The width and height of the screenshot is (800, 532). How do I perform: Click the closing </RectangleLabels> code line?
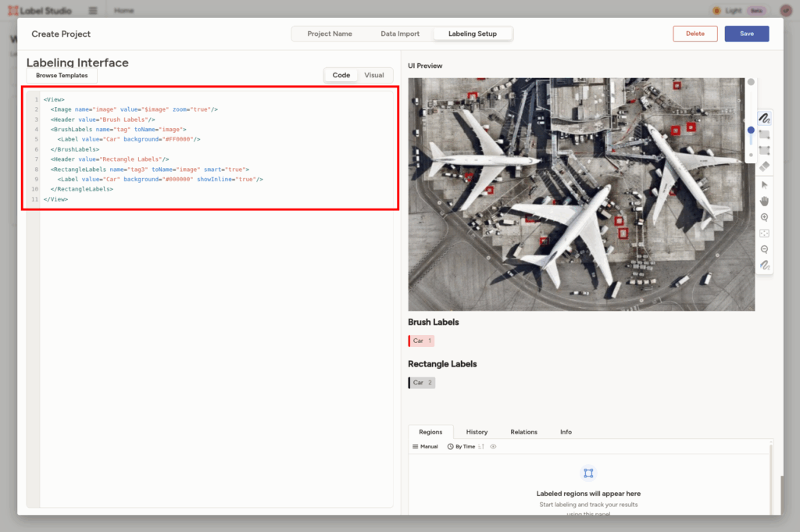click(82, 189)
